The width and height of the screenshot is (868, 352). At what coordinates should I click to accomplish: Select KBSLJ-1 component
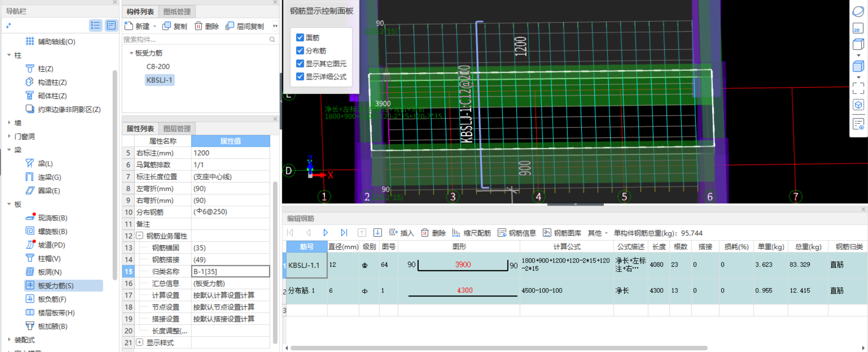(x=159, y=80)
